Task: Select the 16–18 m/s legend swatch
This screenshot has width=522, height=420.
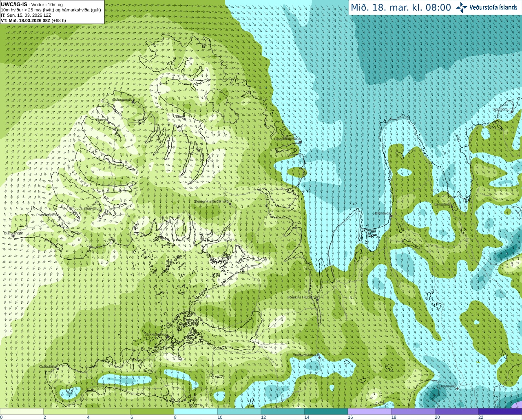Action: click(x=370, y=411)
